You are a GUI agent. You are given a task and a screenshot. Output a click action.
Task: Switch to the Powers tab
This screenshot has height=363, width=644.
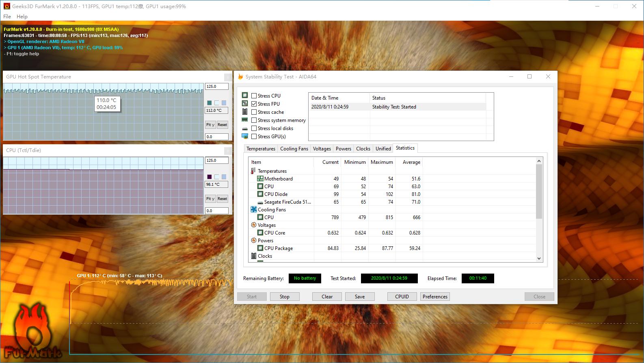344,149
